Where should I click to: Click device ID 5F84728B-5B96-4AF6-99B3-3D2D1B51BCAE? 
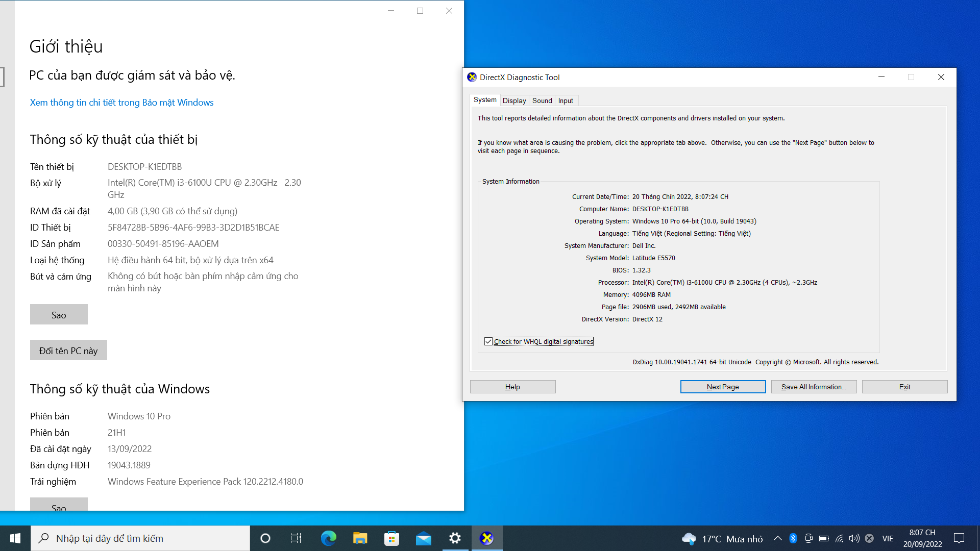pyautogui.click(x=193, y=228)
